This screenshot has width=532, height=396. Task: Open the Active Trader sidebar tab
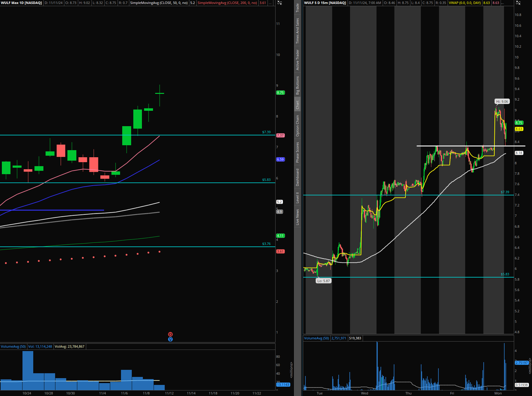tap(297, 60)
